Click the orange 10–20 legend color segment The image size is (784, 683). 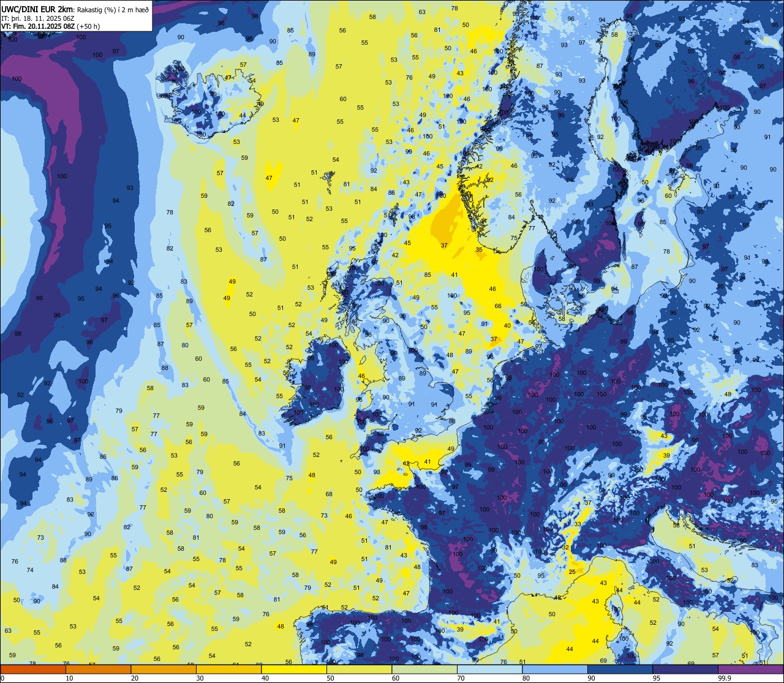99,669
